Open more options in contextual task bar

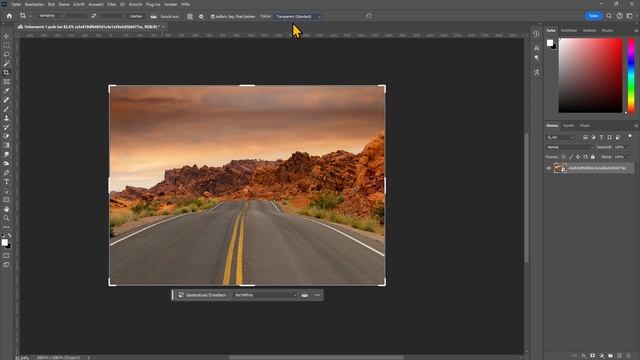pos(318,295)
